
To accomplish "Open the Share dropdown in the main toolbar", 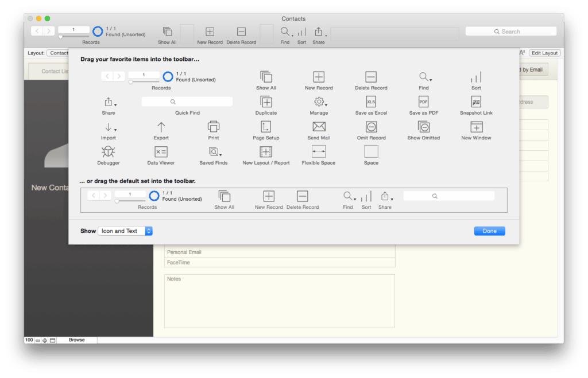I will point(320,32).
